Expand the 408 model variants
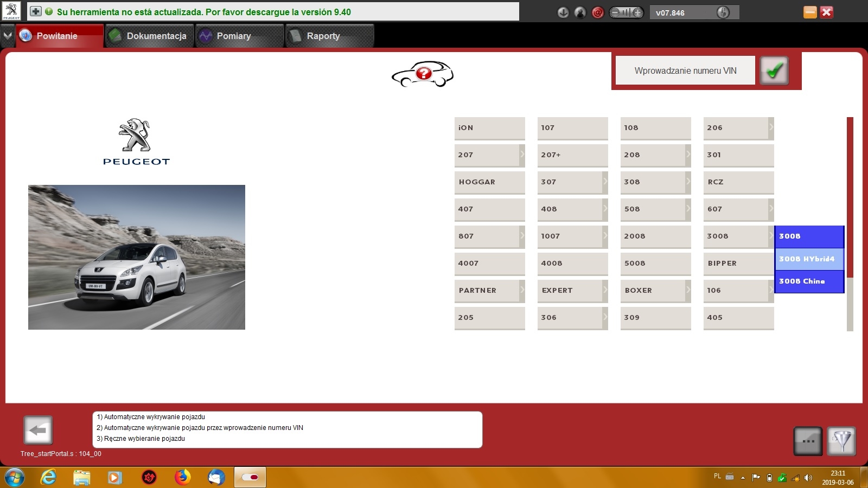This screenshot has height=488, width=868. (x=605, y=209)
